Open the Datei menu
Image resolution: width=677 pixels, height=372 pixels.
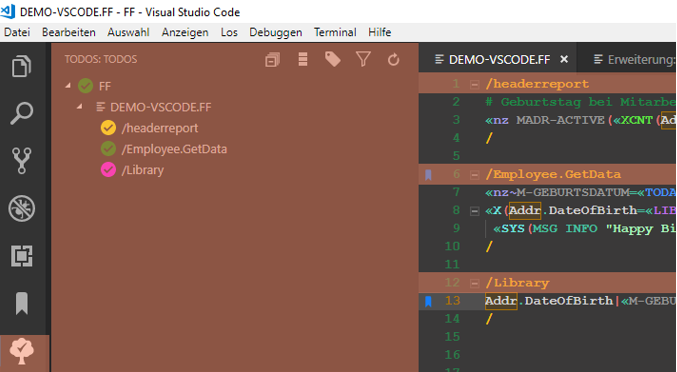[x=17, y=32]
